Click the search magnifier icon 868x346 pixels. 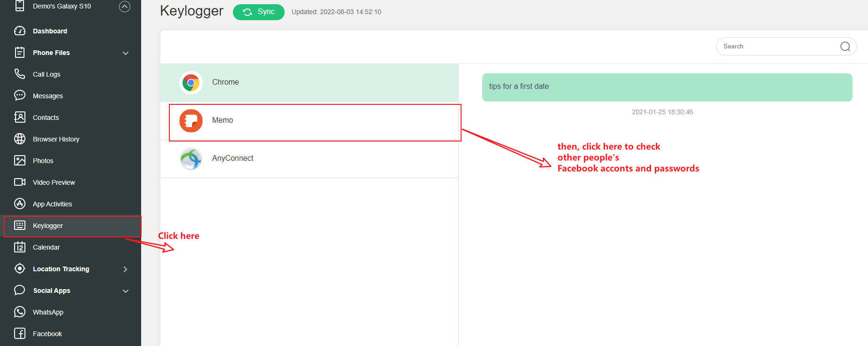pyautogui.click(x=845, y=46)
